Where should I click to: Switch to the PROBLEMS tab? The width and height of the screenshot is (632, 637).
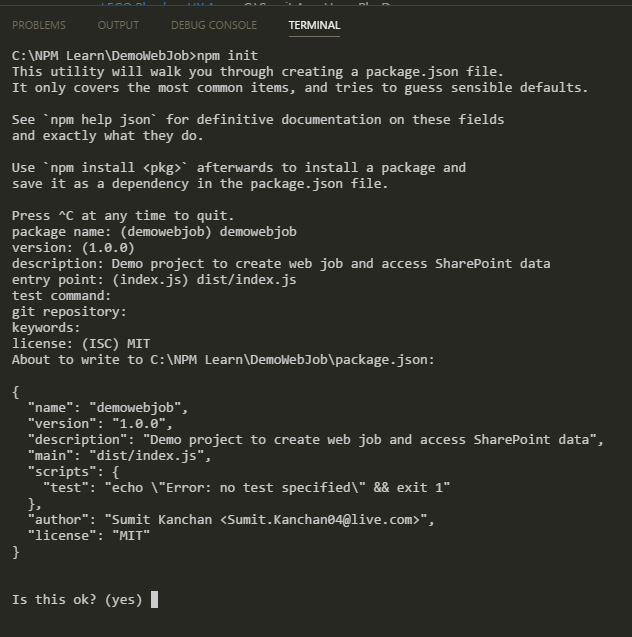coord(39,25)
